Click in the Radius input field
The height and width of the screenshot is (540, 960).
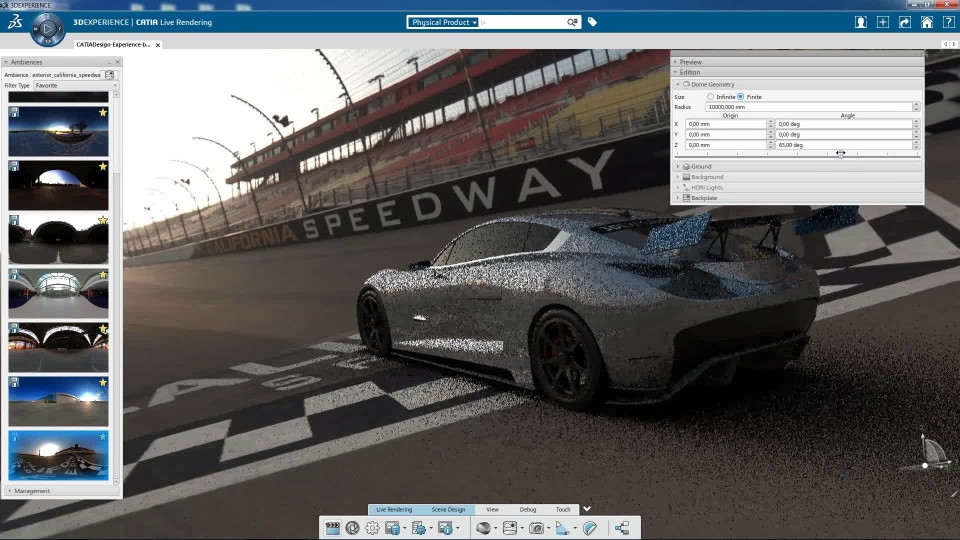coord(808,107)
